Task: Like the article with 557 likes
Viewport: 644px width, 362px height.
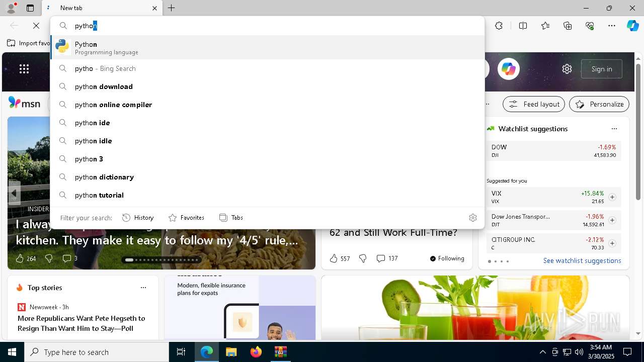Action: pyautogui.click(x=340, y=258)
